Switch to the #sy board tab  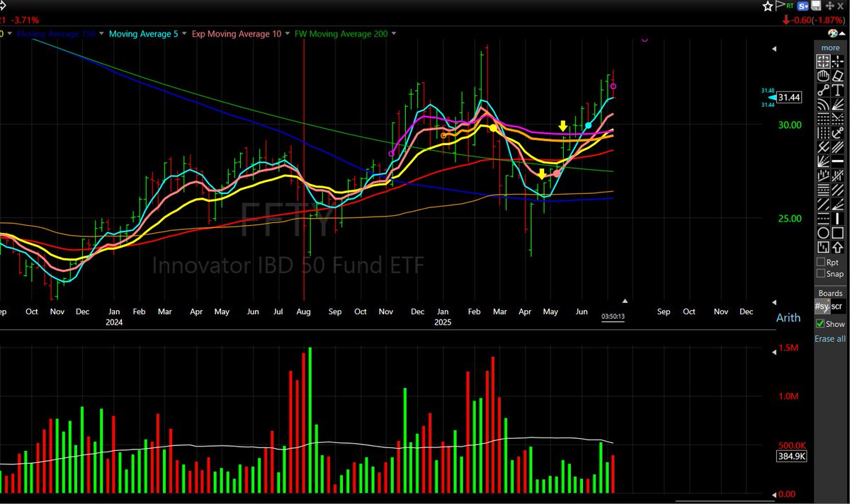821,306
